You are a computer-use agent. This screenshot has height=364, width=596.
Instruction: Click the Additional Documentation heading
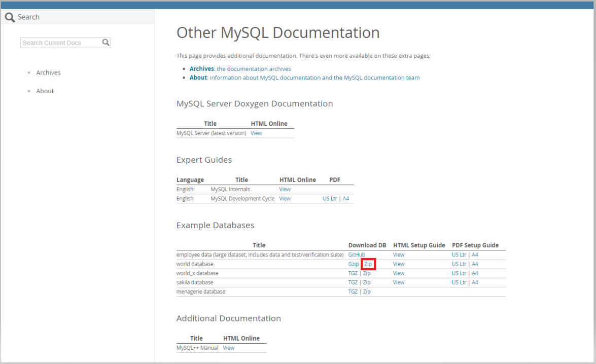[x=228, y=318]
